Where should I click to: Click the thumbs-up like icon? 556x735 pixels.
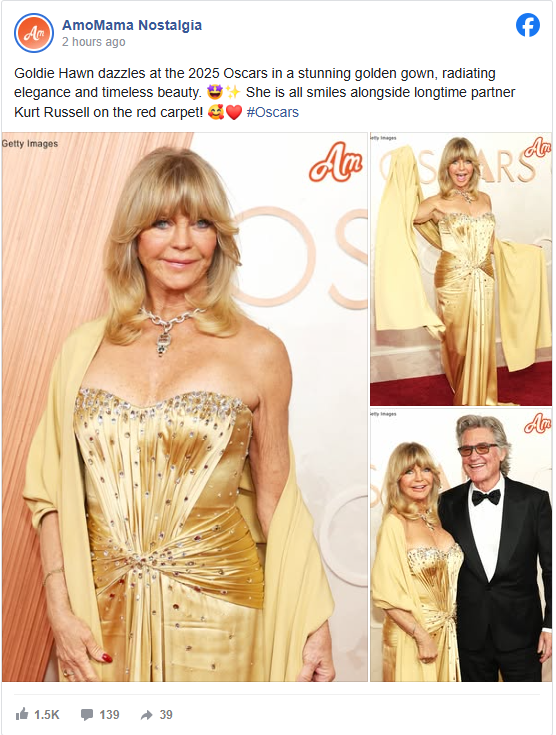22,714
